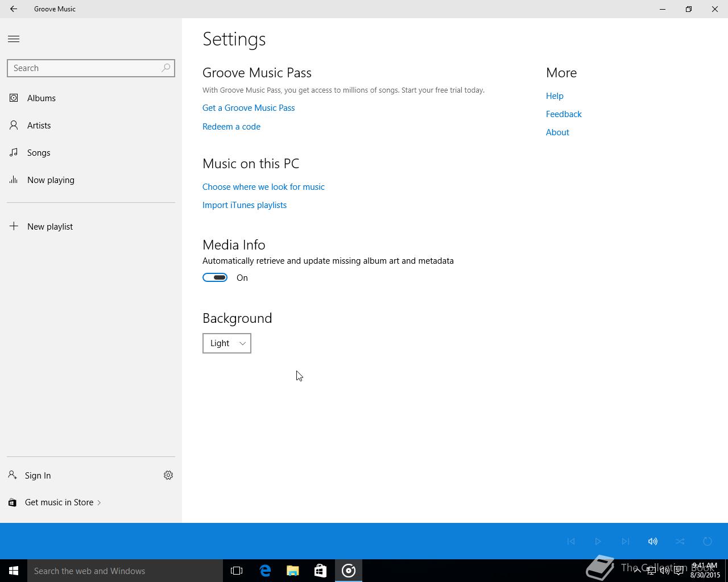Click the settings gear icon

168,475
